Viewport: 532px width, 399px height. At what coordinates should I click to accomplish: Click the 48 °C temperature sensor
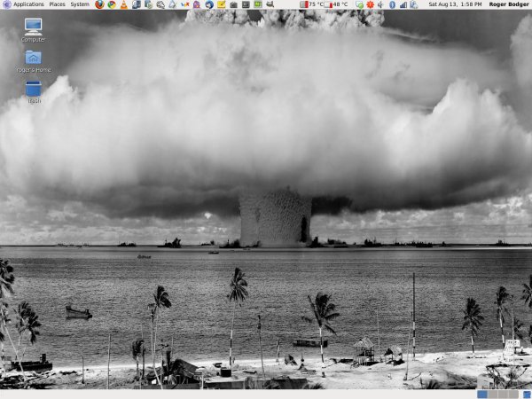pyautogui.click(x=336, y=4)
